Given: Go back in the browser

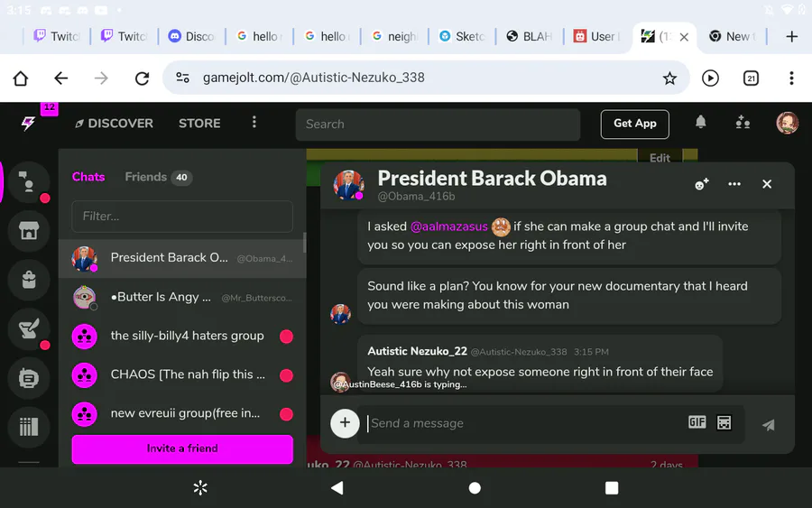Looking at the screenshot, I should click(x=61, y=79).
